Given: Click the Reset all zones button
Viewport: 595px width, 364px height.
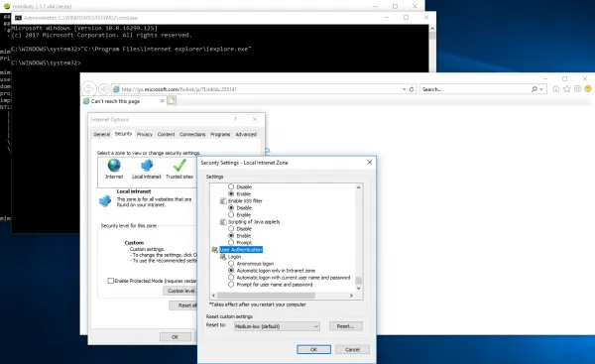Looking at the screenshot, I should point(183,305).
